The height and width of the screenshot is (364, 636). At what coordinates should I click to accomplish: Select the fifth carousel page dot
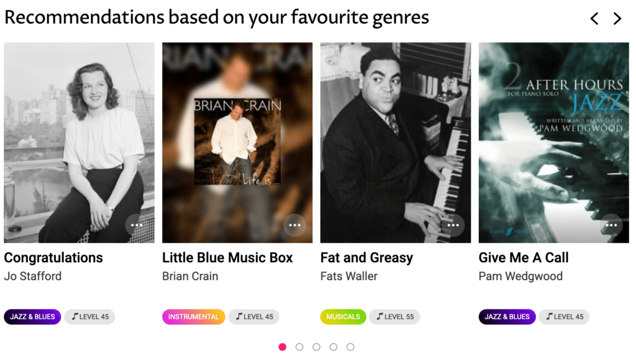(350, 347)
